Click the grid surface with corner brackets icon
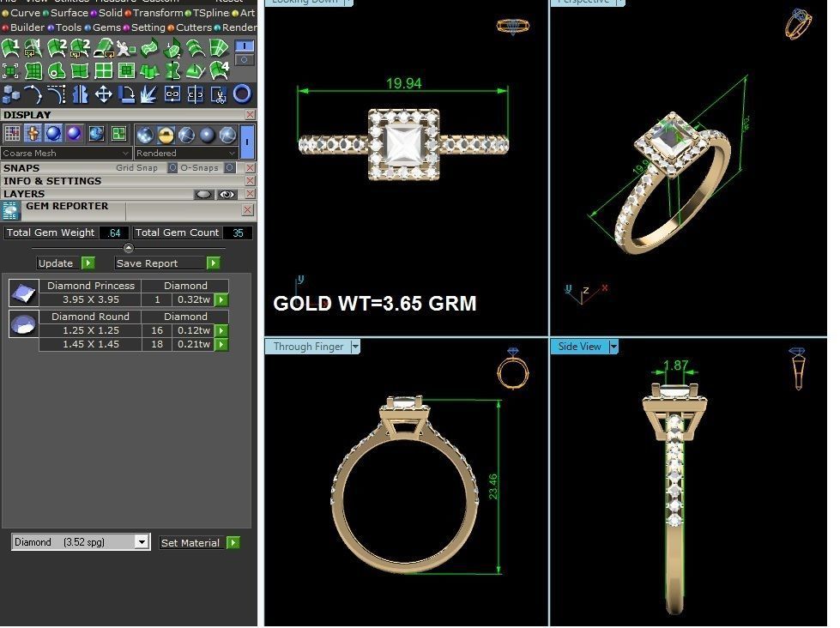Image resolution: width=840 pixels, height=628 pixels. tap(10, 70)
